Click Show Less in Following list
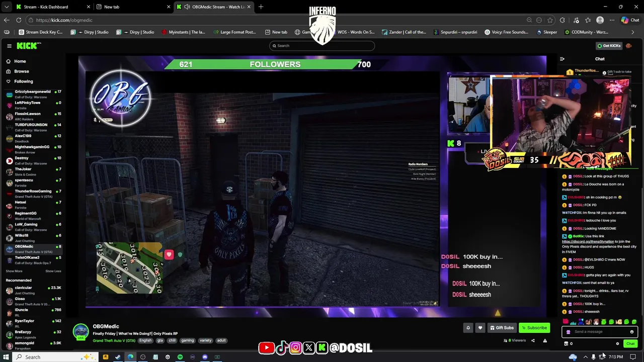644x362 pixels. (53, 271)
